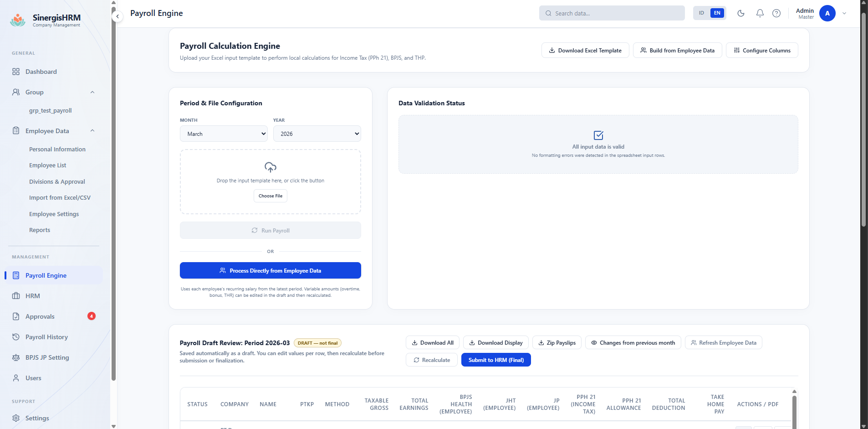
Task: Select Payroll Engine in the sidebar
Action: pyautogui.click(x=54, y=275)
